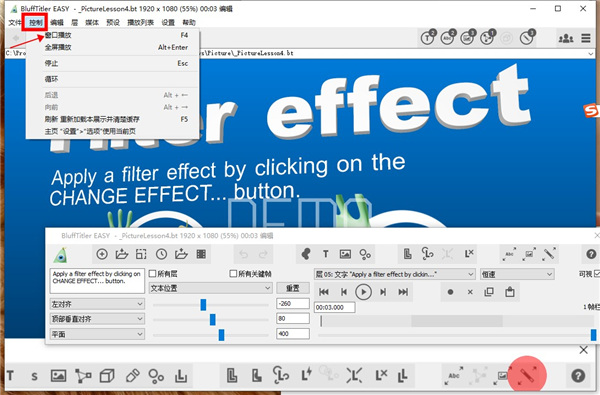Viewport: 600px width, 395px height.
Task: Enable the 所有关键帧 checkbox
Action: click(233, 274)
